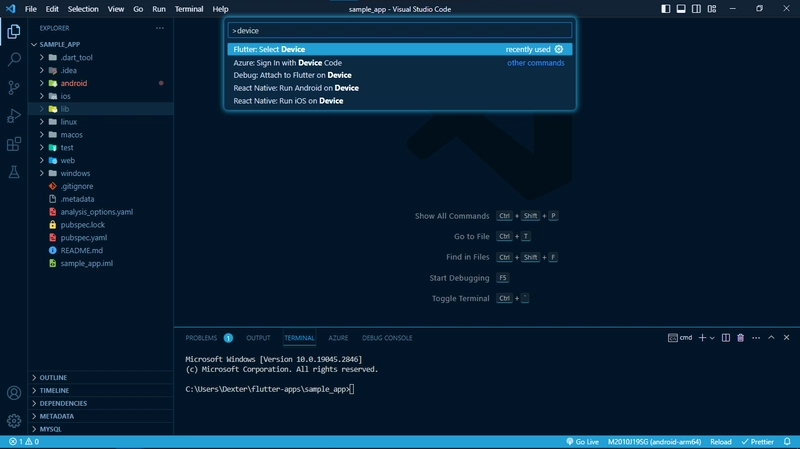Switch to the DEBUG CONSOLE tab
This screenshot has width=800, height=449.
(386, 338)
